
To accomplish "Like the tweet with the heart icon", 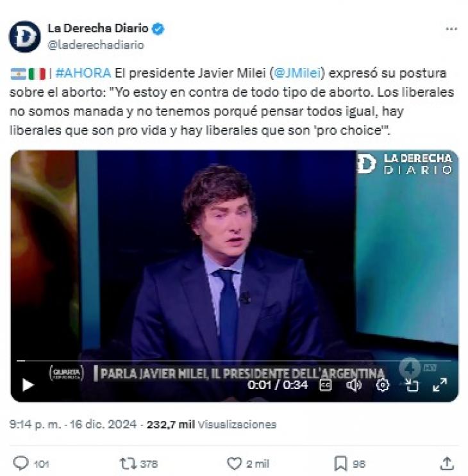I will [234, 464].
